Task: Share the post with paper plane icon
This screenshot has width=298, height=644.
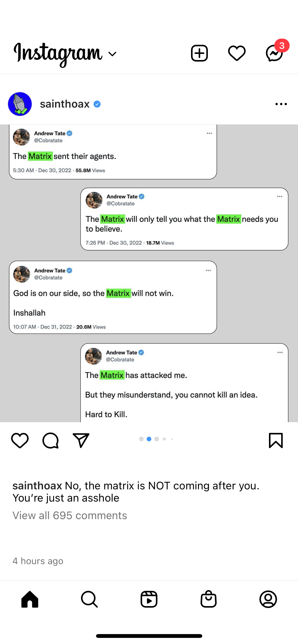Action: click(81, 440)
